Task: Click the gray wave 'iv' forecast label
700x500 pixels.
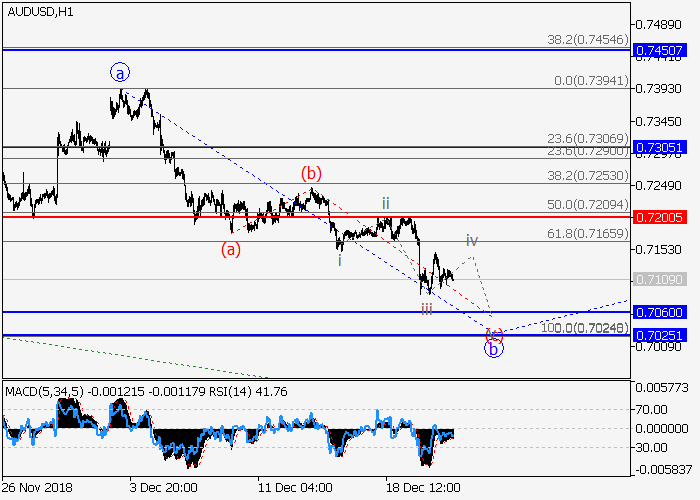Action: 471,241
